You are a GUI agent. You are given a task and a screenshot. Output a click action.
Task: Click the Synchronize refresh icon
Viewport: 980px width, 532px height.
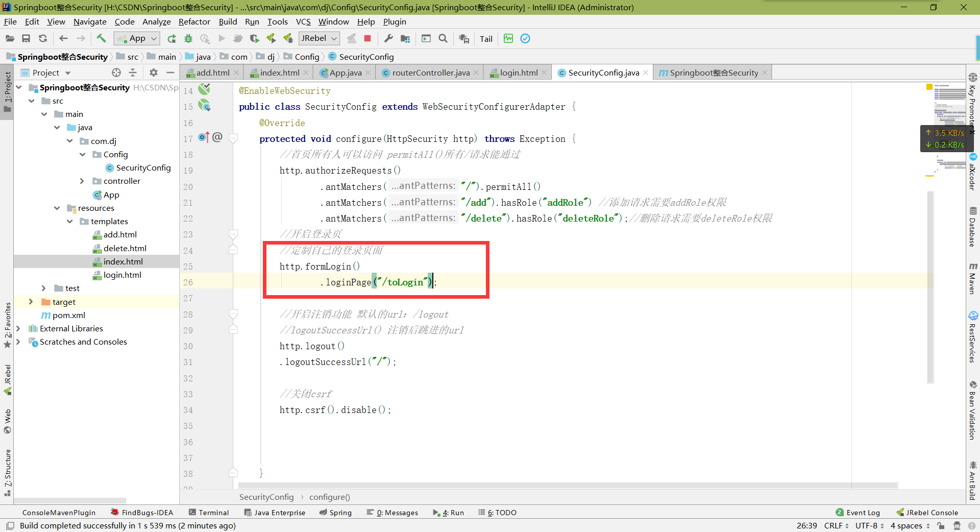click(43, 38)
